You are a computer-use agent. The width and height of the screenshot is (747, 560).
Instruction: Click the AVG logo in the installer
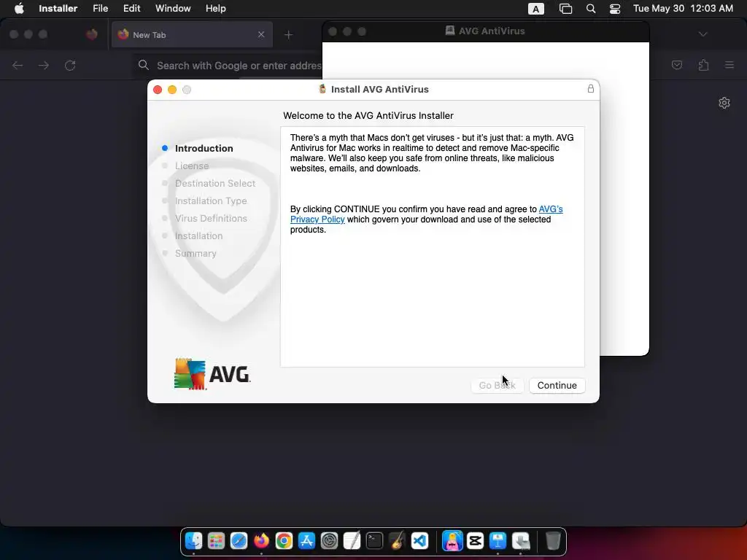(x=212, y=374)
